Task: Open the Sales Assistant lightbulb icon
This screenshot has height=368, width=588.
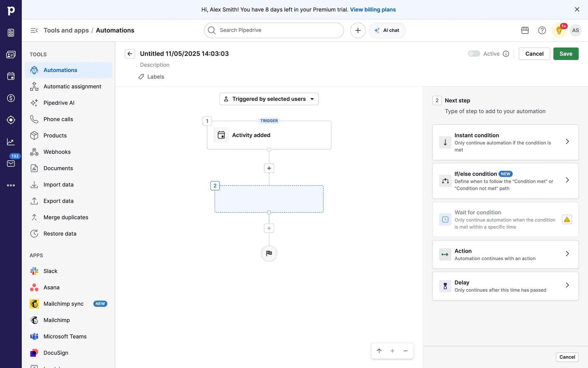Action: 559,30
